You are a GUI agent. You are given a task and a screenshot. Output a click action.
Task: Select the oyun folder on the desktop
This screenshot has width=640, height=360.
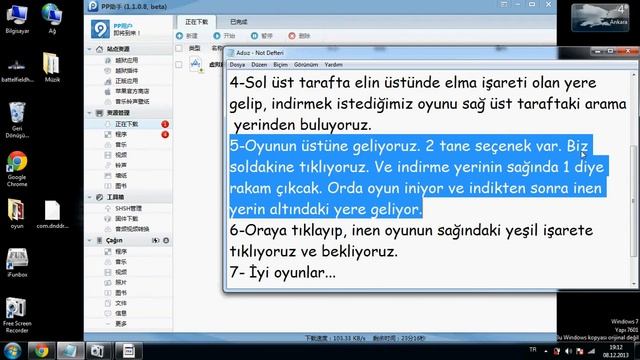17,213
